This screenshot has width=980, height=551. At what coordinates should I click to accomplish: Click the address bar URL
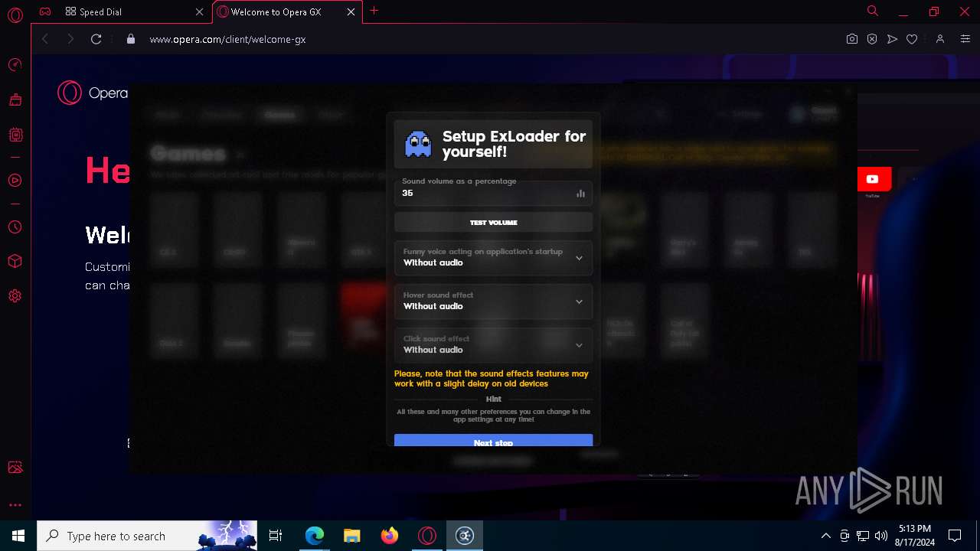227,39
